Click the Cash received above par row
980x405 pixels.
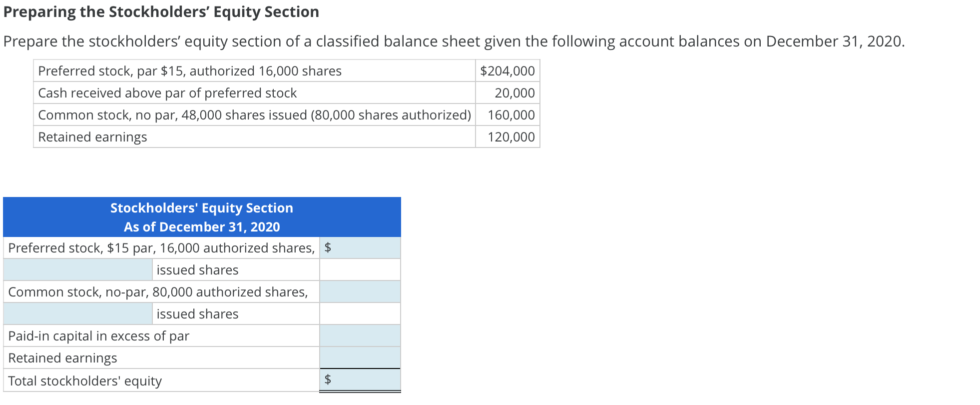[167, 93]
